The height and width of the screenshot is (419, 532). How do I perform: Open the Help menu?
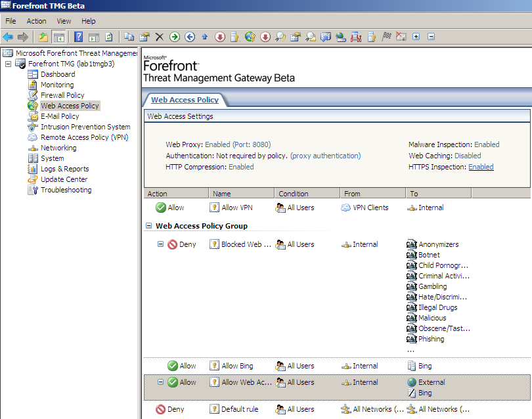pos(88,21)
